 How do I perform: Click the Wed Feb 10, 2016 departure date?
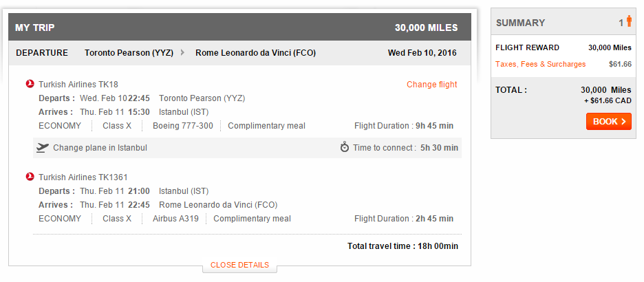(x=422, y=53)
